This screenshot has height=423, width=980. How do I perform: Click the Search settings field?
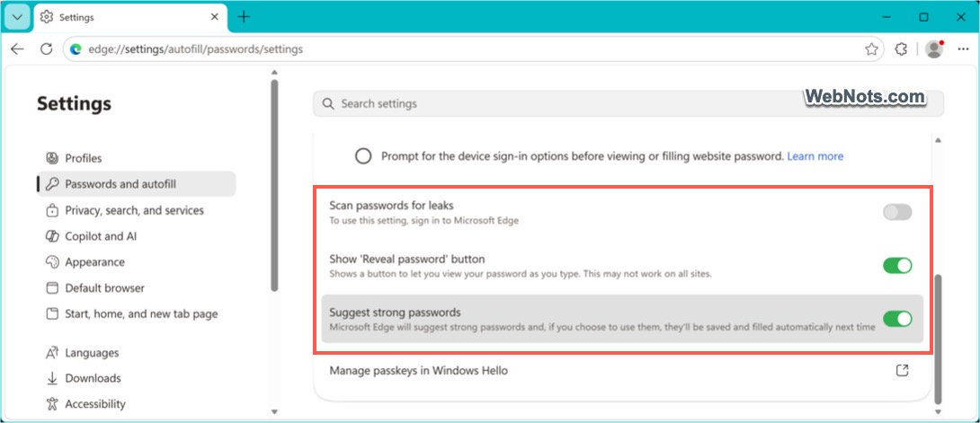(x=628, y=103)
